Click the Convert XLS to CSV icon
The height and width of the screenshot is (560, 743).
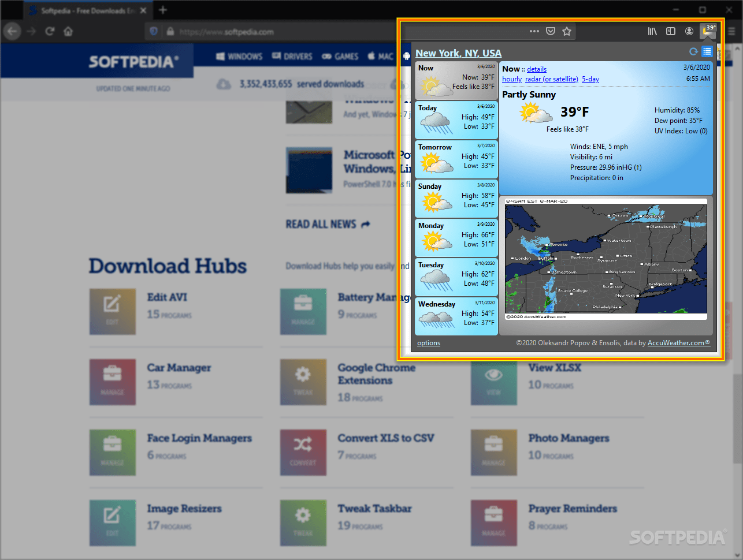point(303,452)
